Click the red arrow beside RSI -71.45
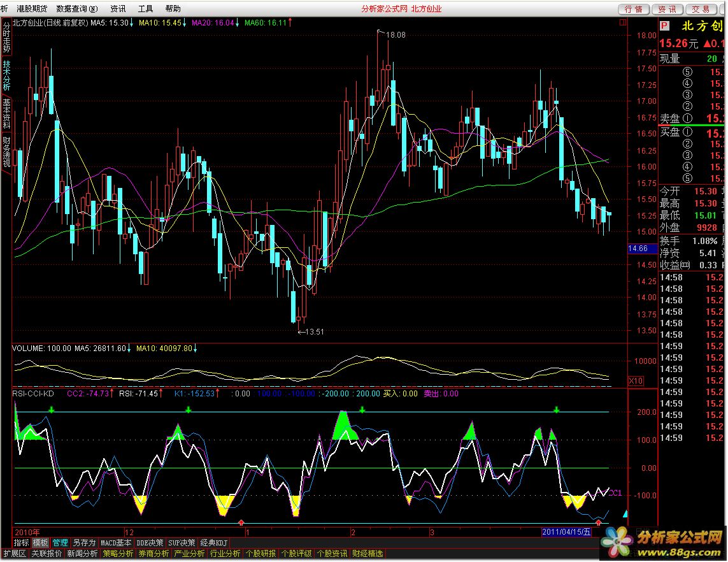Image resolution: width=728 pixels, height=562 pixels. [161, 393]
